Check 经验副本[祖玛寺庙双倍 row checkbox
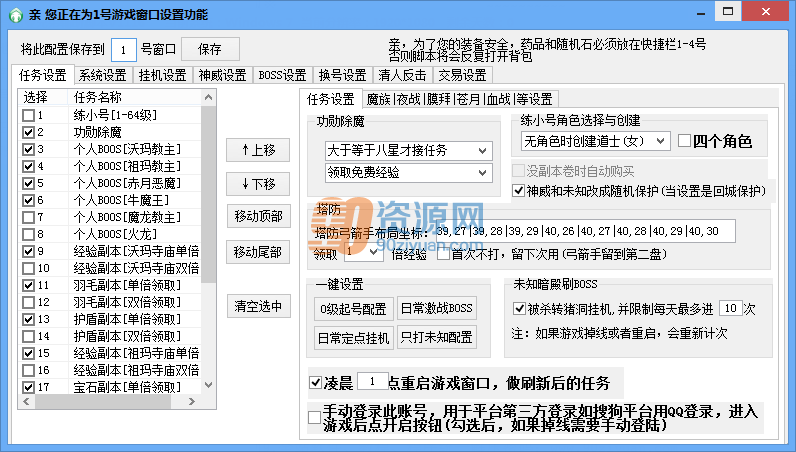Screen dimensions: 796x452 (28, 370)
